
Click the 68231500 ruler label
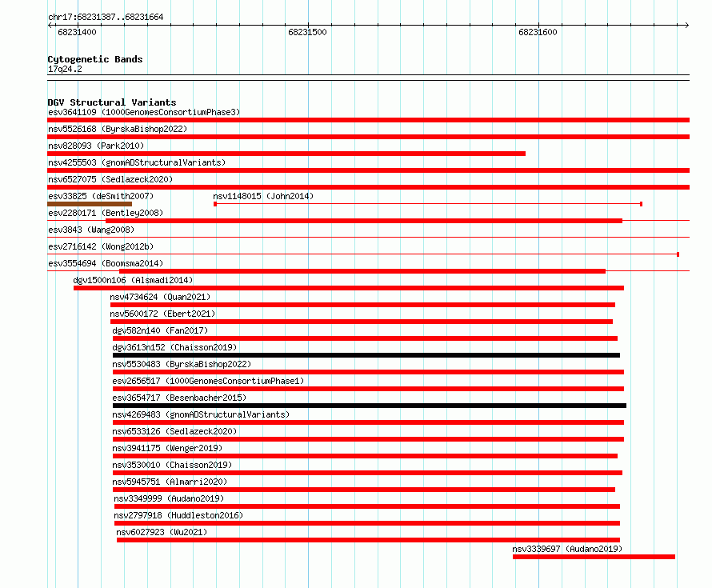pos(307,32)
